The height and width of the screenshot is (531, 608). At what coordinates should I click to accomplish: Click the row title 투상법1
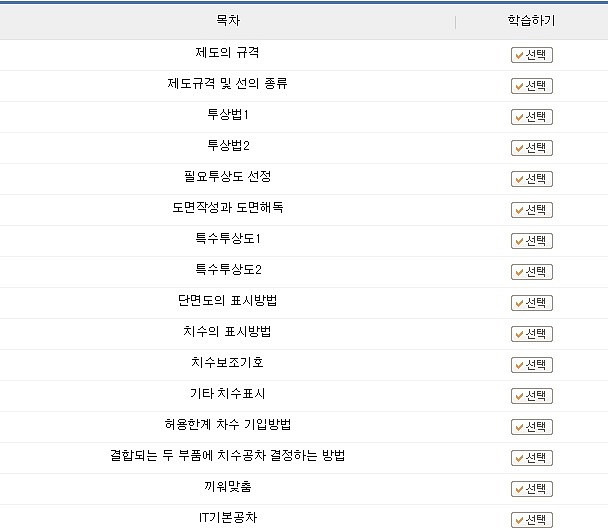click(x=228, y=114)
